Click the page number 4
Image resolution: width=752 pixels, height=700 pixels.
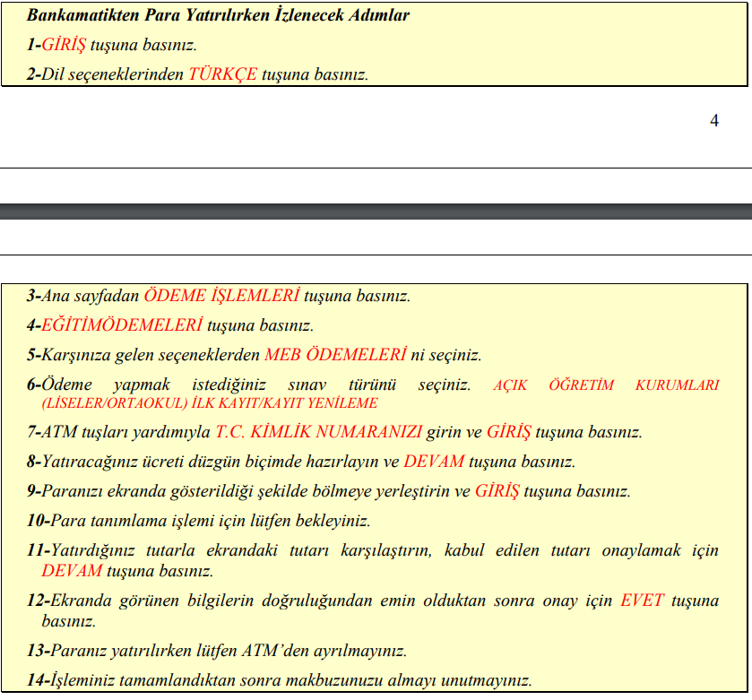pyautogui.click(x=713, y=121)
